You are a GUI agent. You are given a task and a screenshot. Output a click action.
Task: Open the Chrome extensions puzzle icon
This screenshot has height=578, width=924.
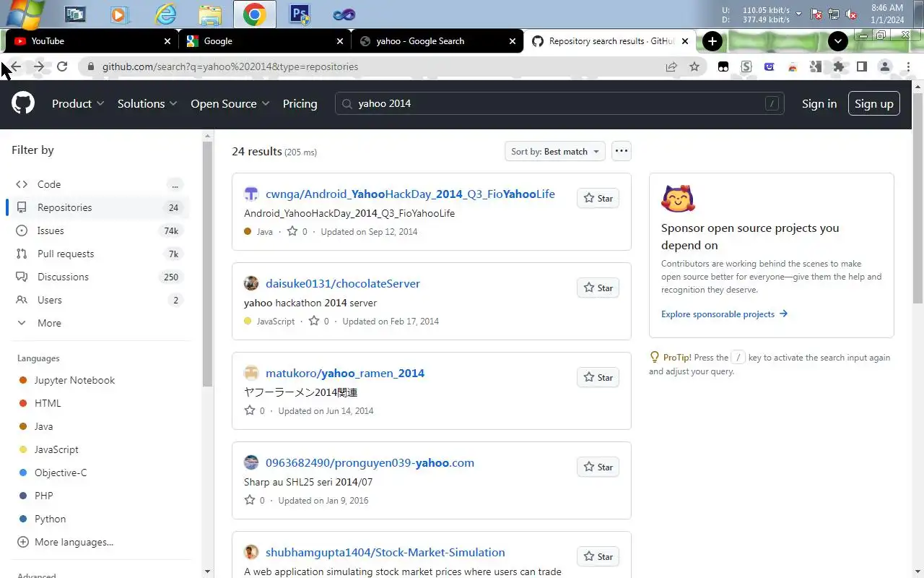838,66
